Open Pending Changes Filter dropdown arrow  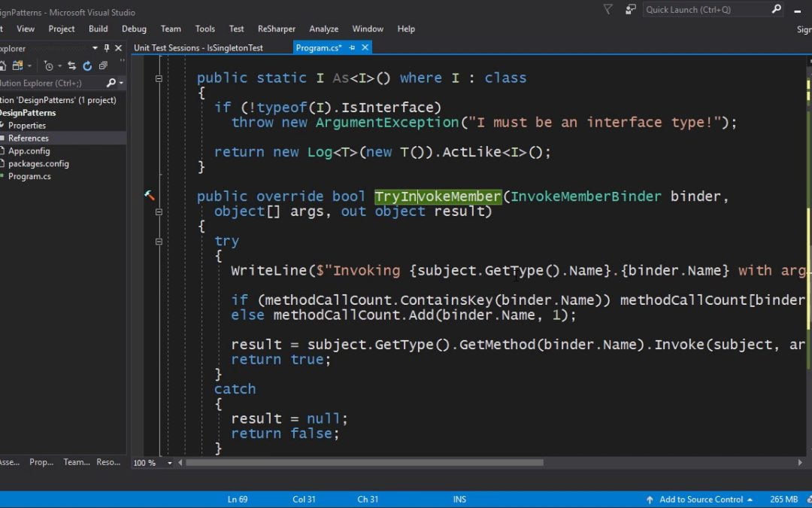pos(59,66)
